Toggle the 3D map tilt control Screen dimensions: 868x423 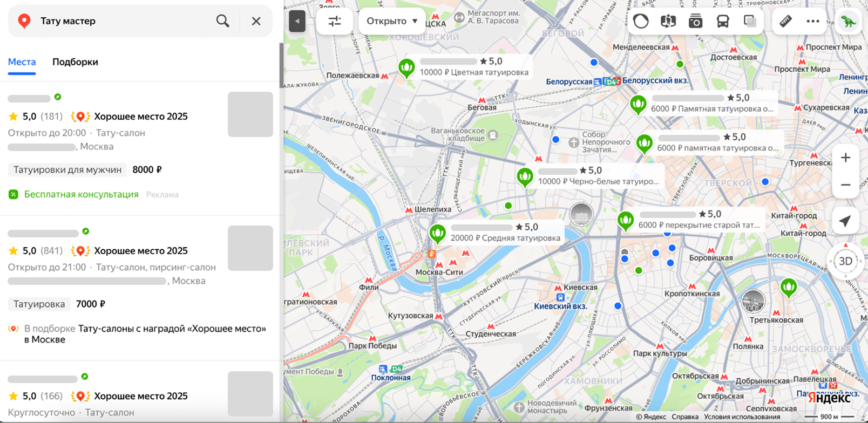[x=845, y=261]
